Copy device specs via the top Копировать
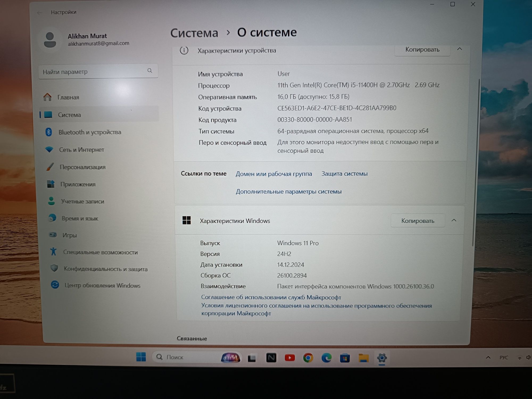The image size is (532, 399). (422, 50)
